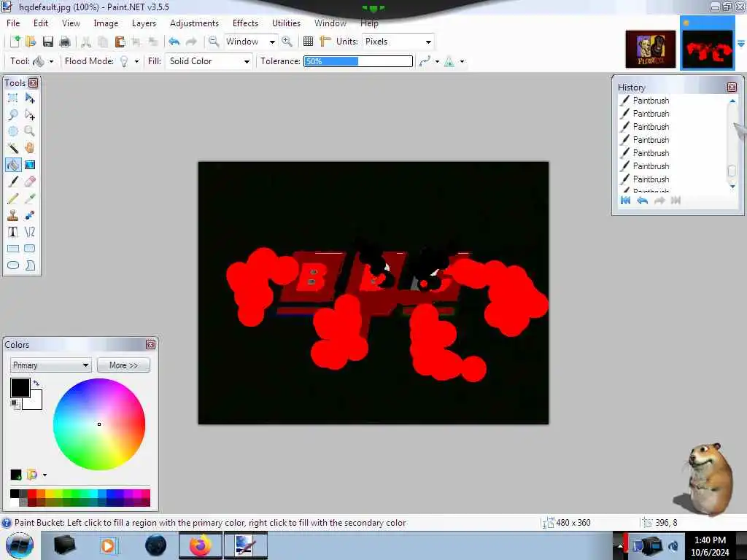Select the Rounded Rectangle tool
This screenshot has width=747, height=560.
click(x=29, y=249)
